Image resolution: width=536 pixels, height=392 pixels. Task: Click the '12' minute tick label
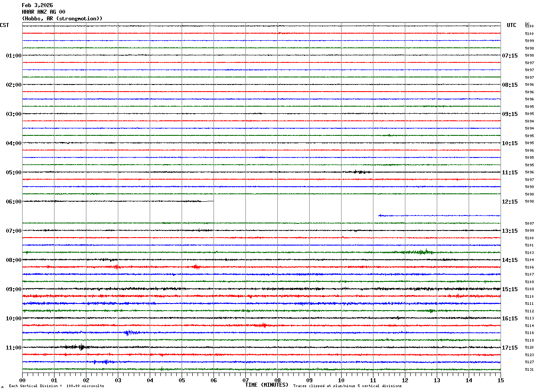coord(405,380)
